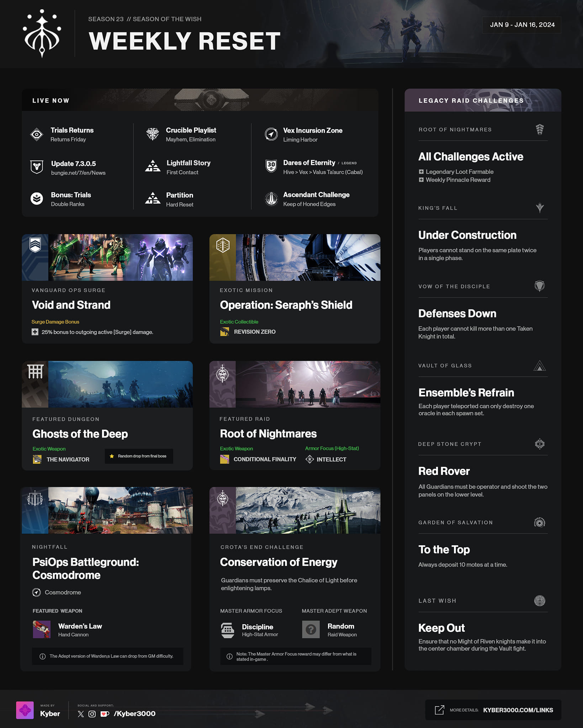583x728 pixels.
Task: Click the Defenses Down challenge title
Action: (457, 314)
